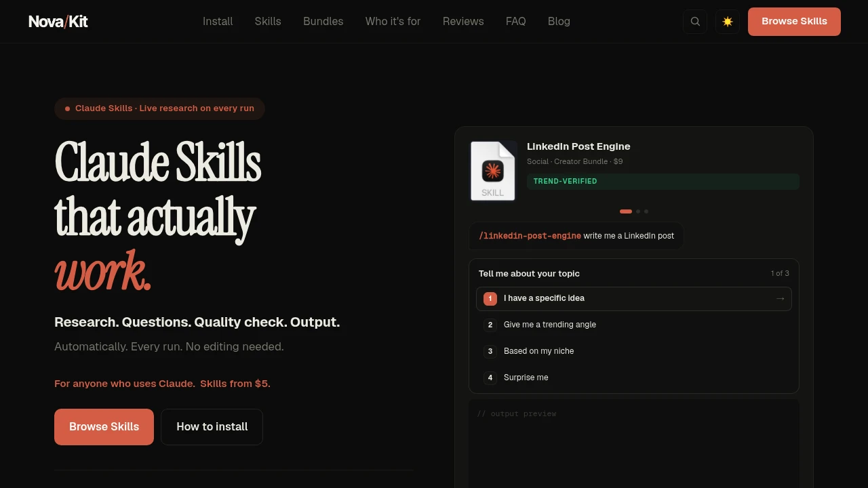Visit the Who it's for section
Viewport: 868px width, 488px height.
pos(393,22)
